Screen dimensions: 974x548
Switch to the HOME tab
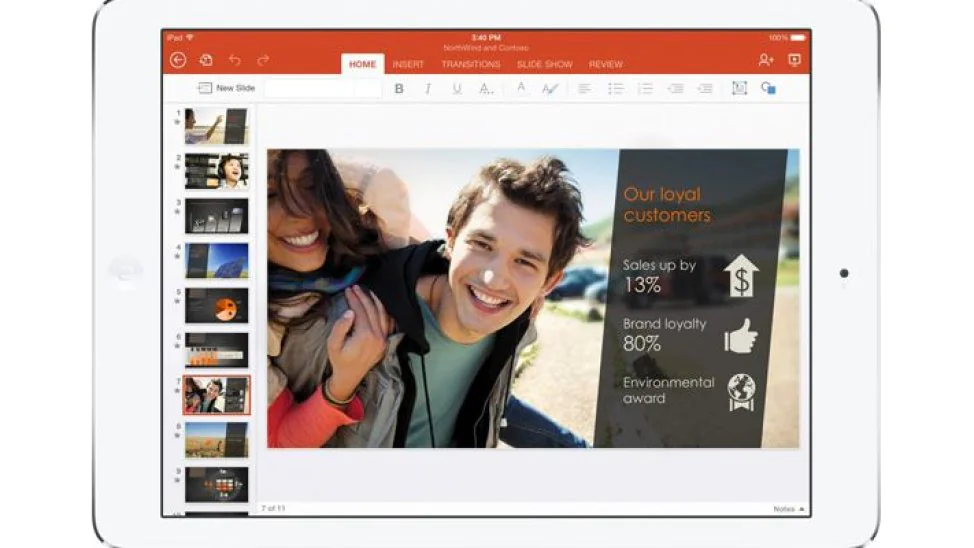point(362,64)
